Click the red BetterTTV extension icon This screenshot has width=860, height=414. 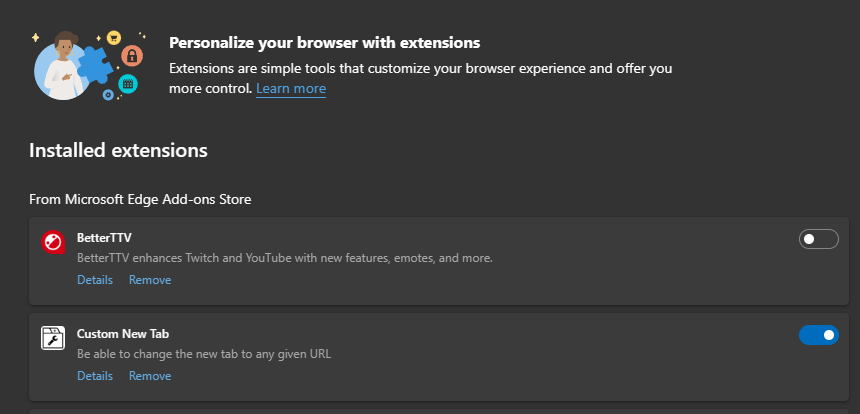53,242
